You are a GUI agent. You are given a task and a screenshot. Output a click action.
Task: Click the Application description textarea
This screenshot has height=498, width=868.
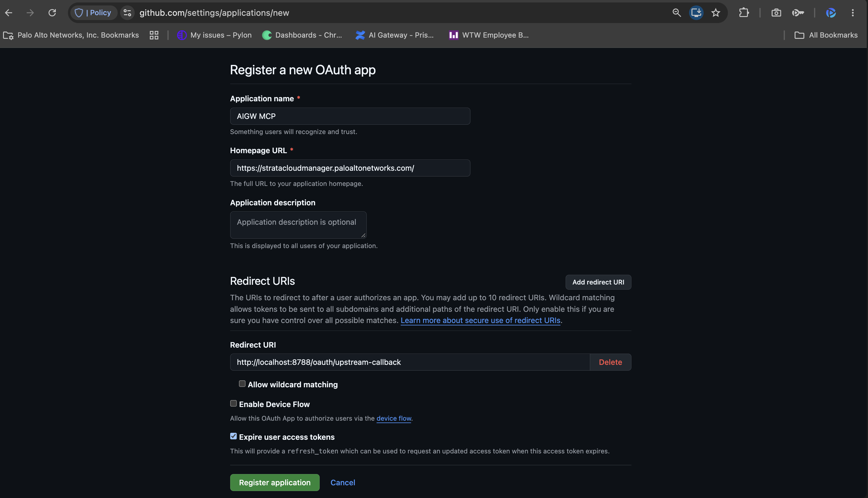298,225
